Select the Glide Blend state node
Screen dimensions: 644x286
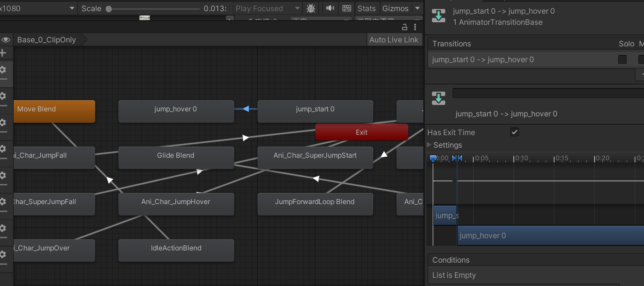click(176, 158)
